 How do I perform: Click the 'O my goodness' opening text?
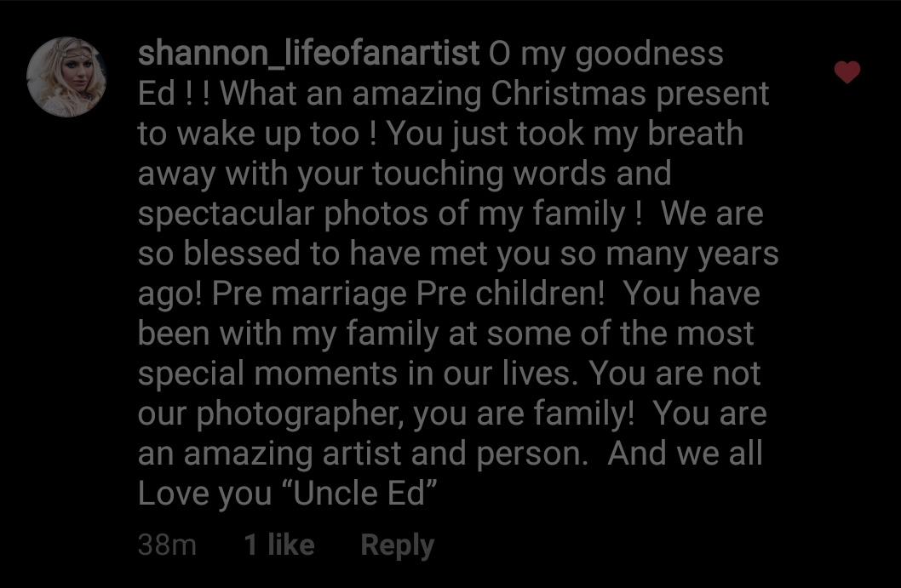(x=606, y=54)
